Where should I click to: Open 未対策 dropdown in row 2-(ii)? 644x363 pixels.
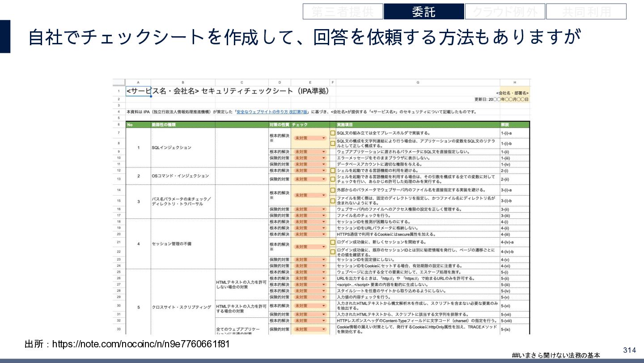[x=310, y=179]
